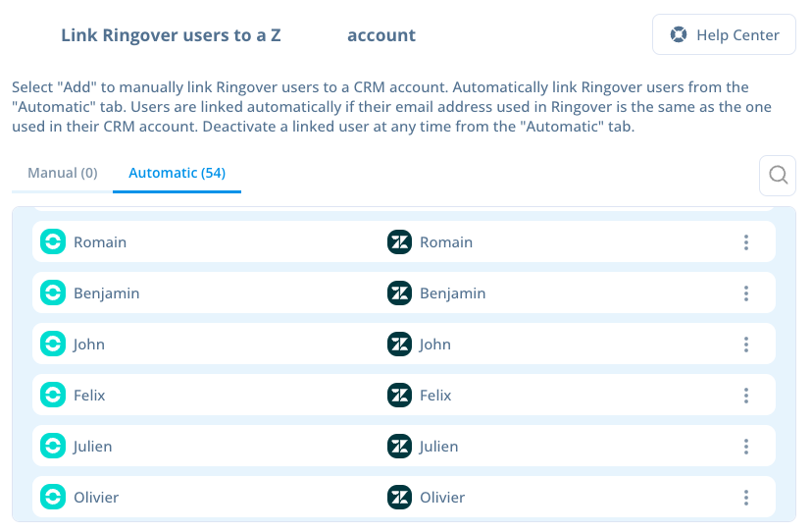Viewport: 812px width, 532px height.
Task: Click Ringover user name John
Action: coord(89,345)
